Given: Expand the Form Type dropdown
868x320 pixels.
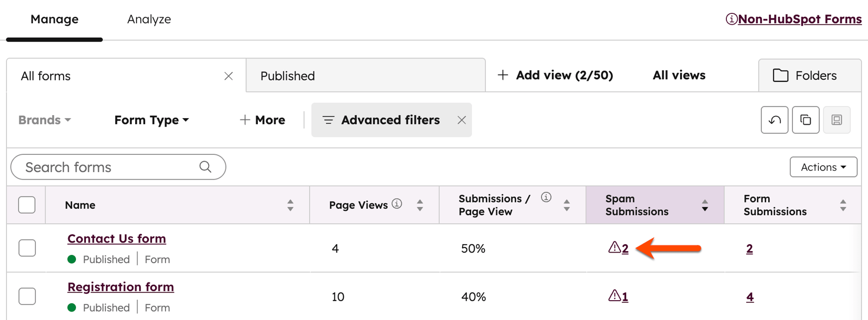Looking at the screenshot, I should pos(151,120).
